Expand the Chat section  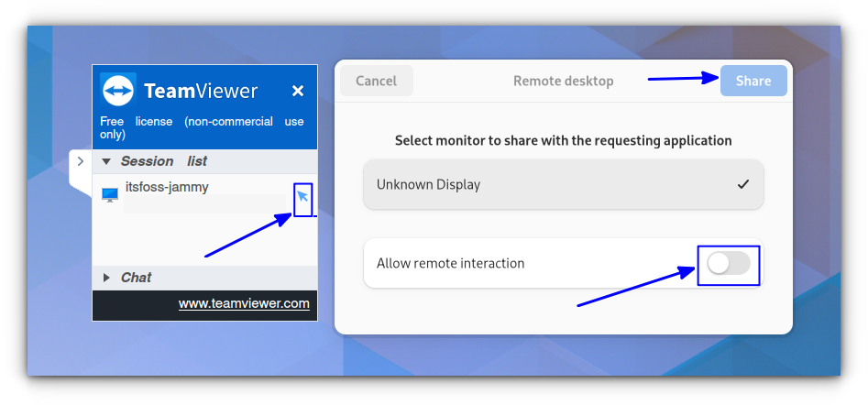pyautogui.click(x=107, y=278)
